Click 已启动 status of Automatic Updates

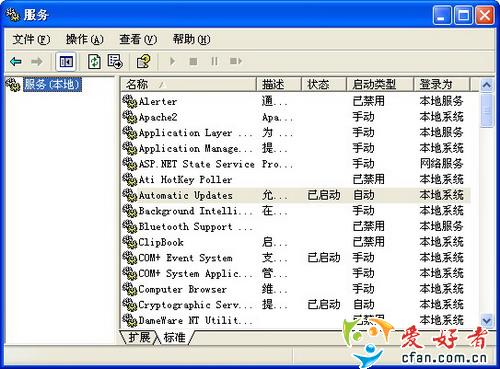coord(324,195)
